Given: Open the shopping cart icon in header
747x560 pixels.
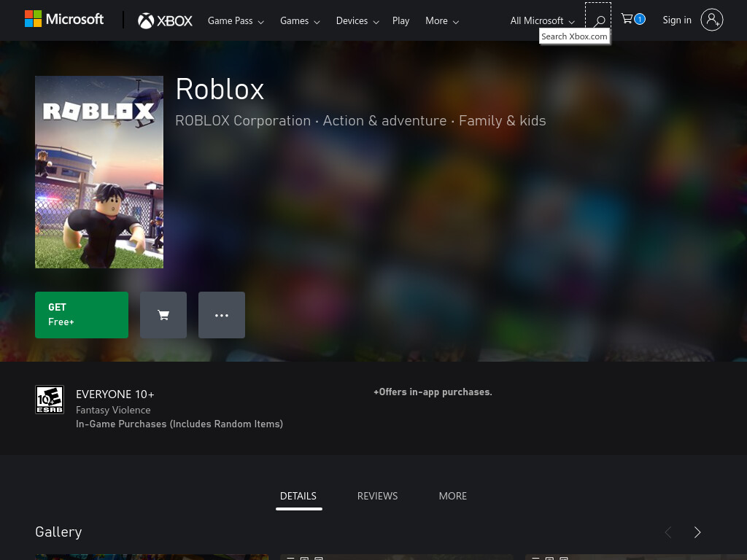Looking at the screenshot, I should point(633,19).
